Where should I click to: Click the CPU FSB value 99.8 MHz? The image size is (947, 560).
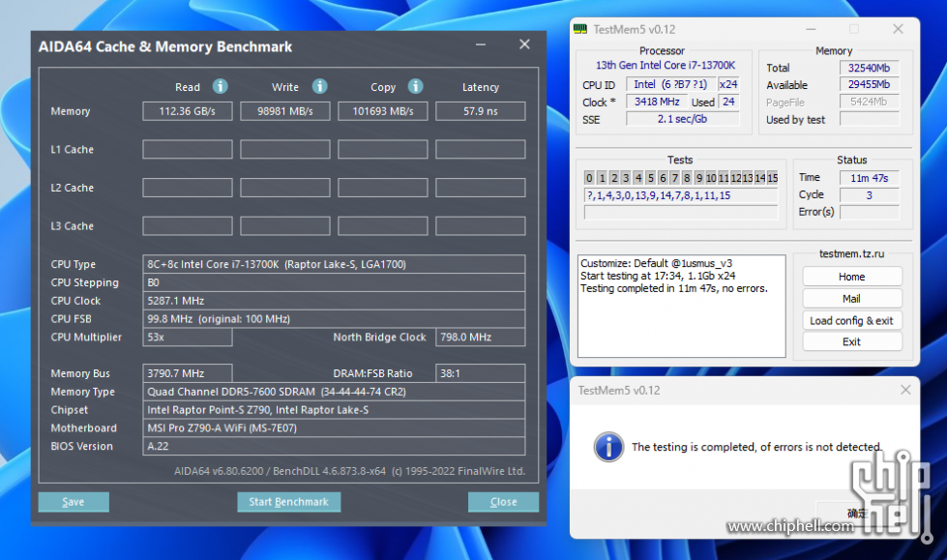coord(334,318)
